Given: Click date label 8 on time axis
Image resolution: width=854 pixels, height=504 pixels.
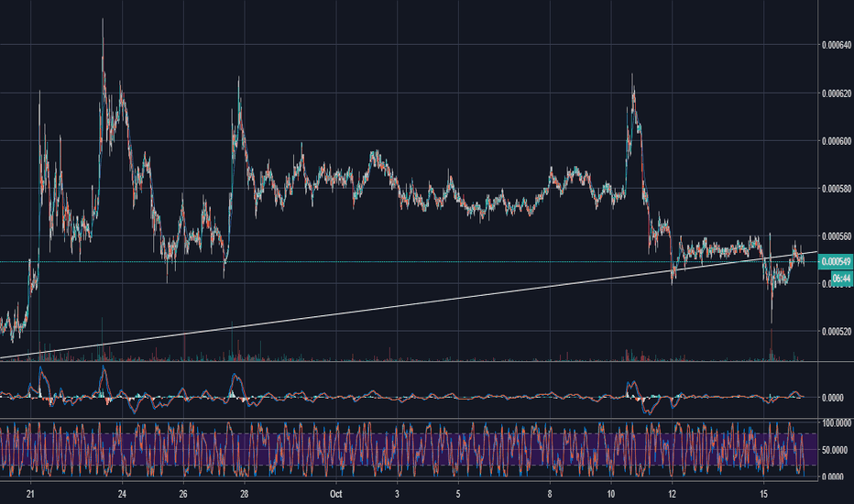Looking at the screenshot, I should click(x=550, y=494).
